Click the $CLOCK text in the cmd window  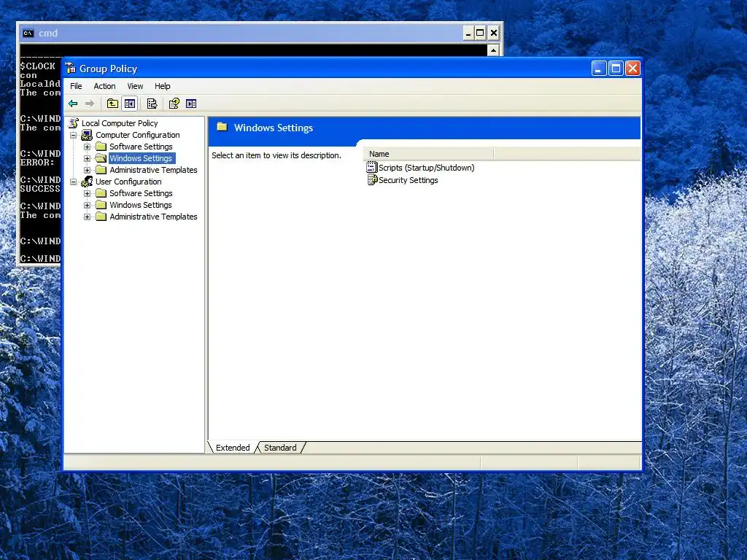point(38,66)
